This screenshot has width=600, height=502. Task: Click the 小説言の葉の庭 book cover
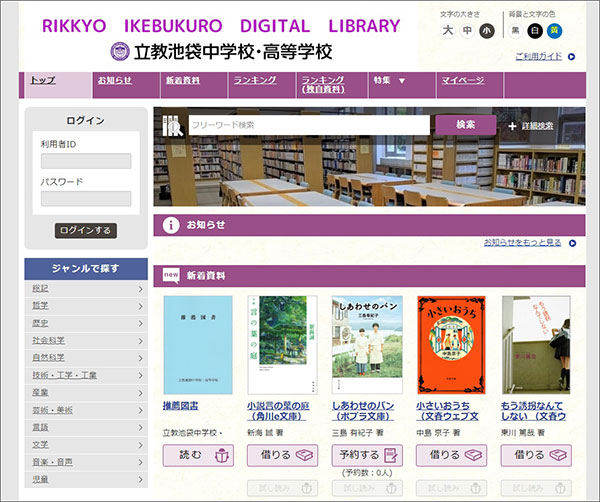coord(282,345)
